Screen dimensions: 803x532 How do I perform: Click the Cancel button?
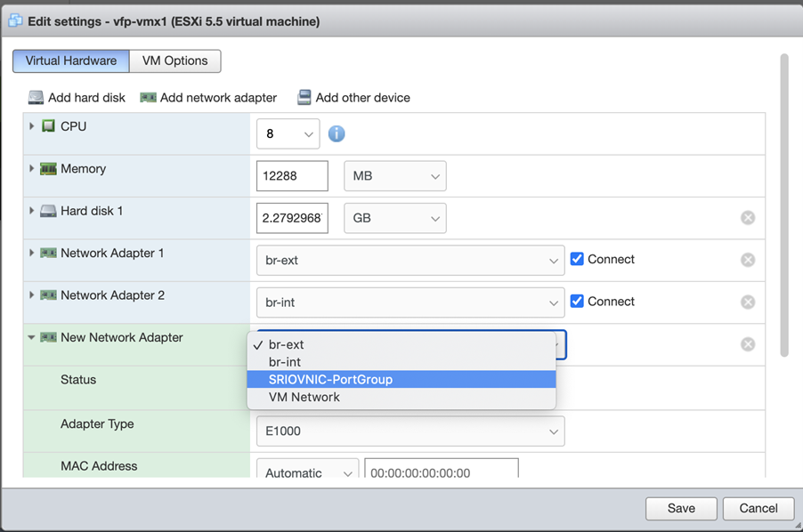[x=758, y=508]
